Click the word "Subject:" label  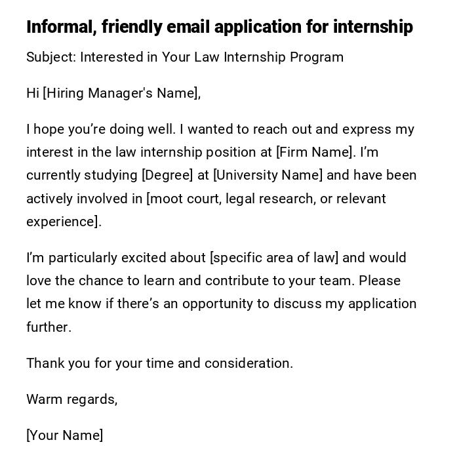point(51,57)
